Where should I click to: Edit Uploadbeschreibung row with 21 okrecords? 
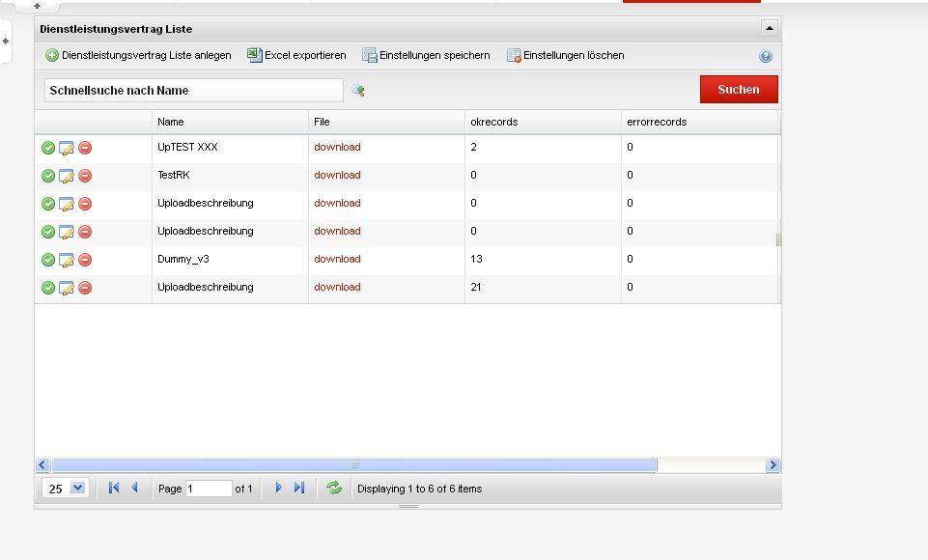pyautogui.click(x=67, y=288)
